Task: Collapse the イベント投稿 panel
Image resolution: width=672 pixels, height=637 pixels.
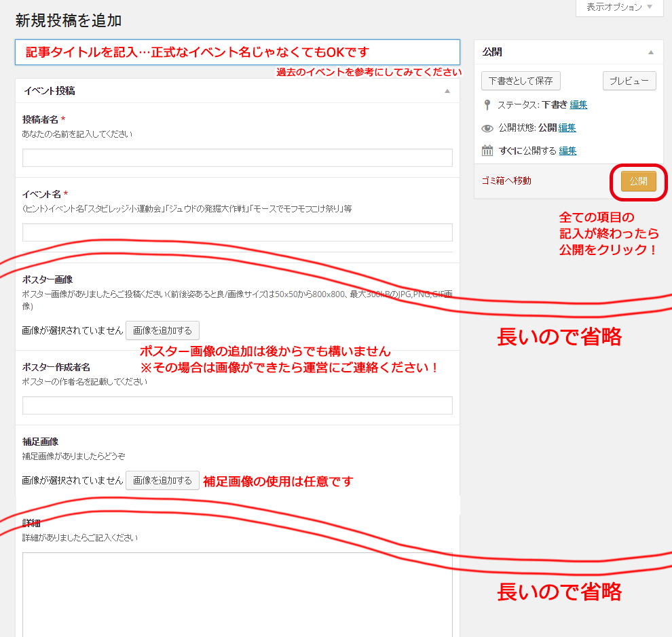Action: (x=447, y=91)
